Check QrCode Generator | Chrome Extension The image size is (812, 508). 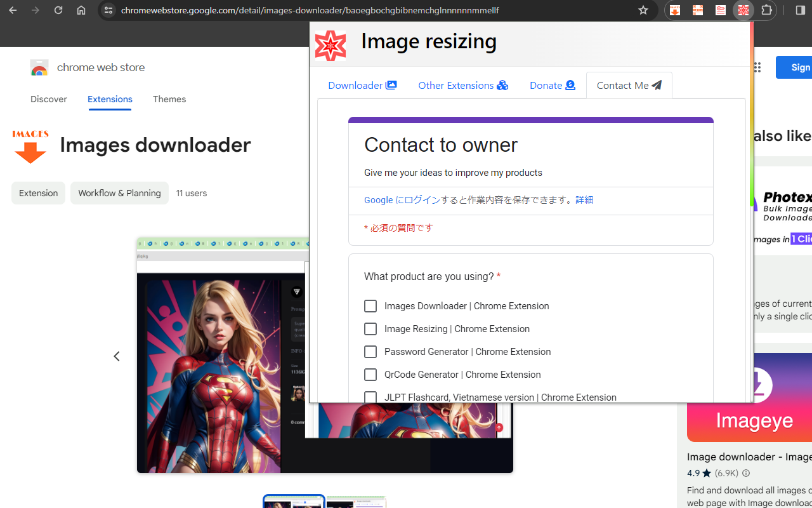coord(370,375)
